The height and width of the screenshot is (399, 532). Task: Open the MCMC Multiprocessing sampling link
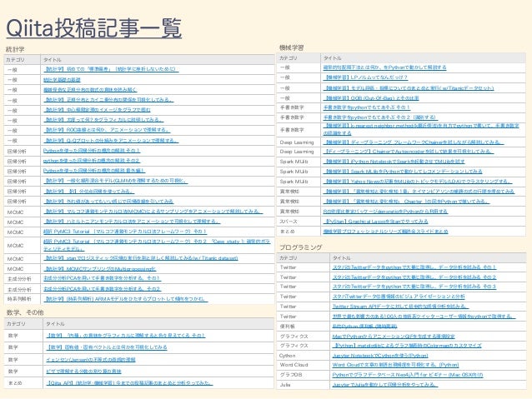(x=100, y=268)
